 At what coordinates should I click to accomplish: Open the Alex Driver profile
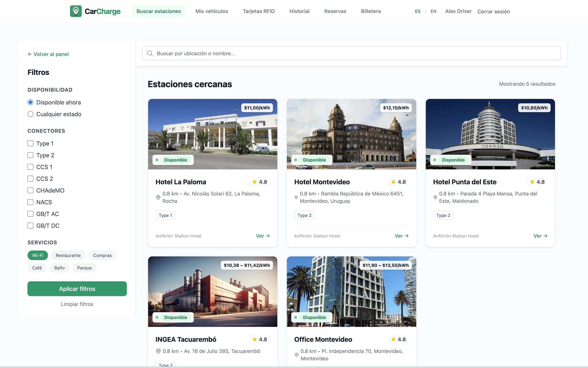[458, 11]
